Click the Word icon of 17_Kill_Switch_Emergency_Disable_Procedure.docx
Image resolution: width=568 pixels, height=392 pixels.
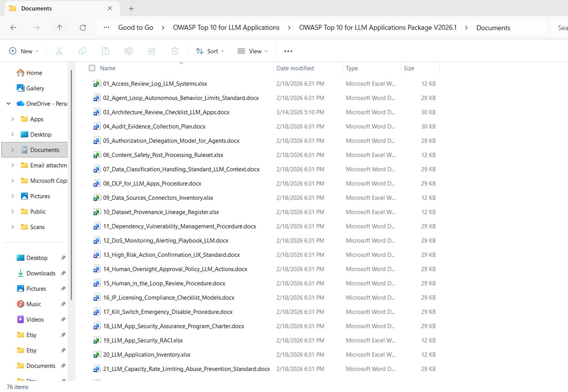click(x=97, y=312)
